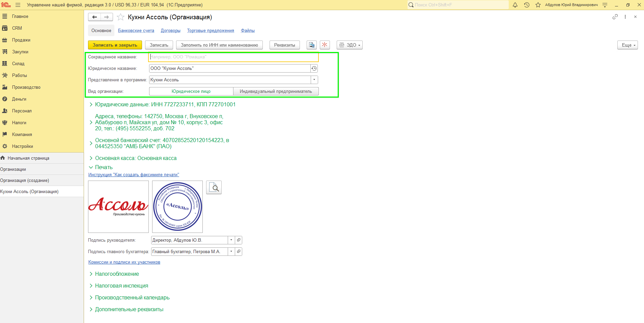Expand Адреса, телефоны section

click(159, 123)
